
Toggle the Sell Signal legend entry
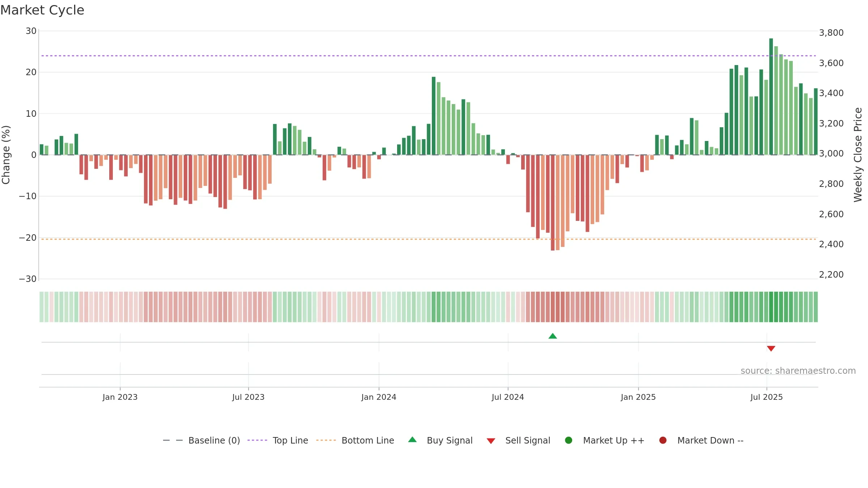click(518, 440)
